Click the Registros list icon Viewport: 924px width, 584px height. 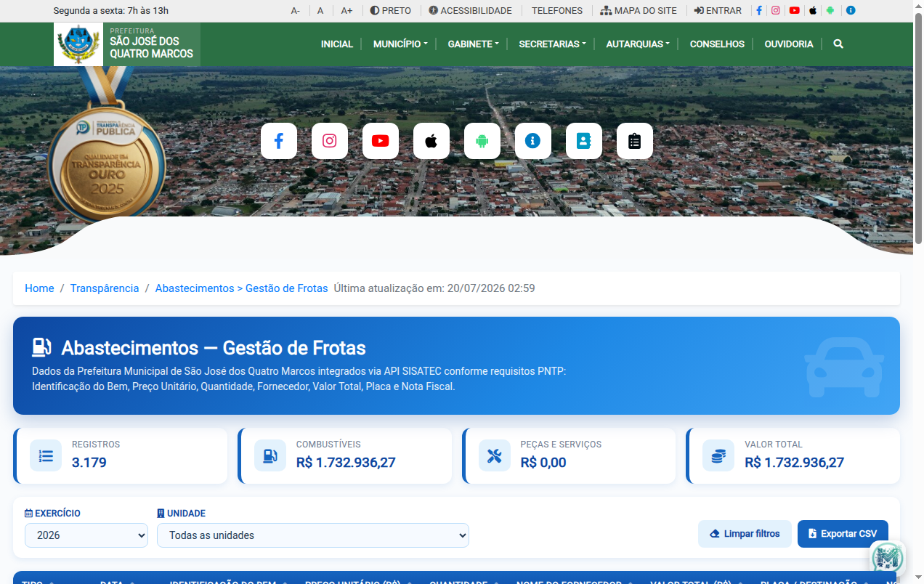click(46, 456)
